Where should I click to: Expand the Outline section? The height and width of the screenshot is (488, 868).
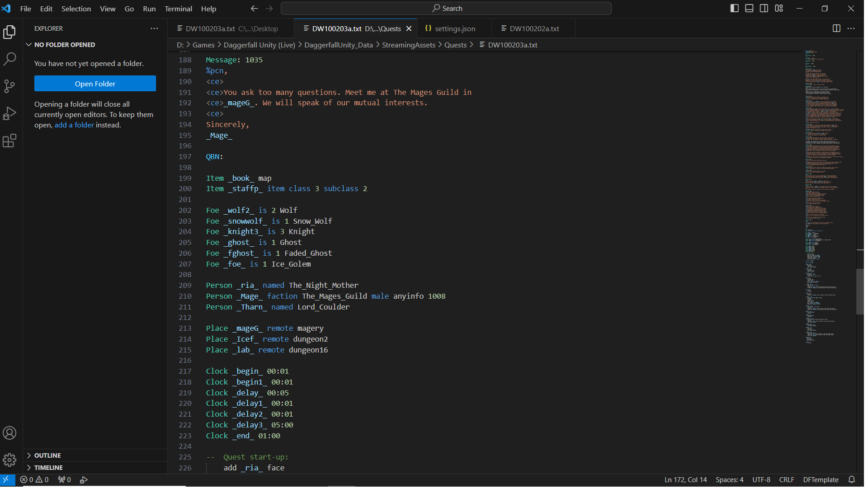(x=47, y=455)
